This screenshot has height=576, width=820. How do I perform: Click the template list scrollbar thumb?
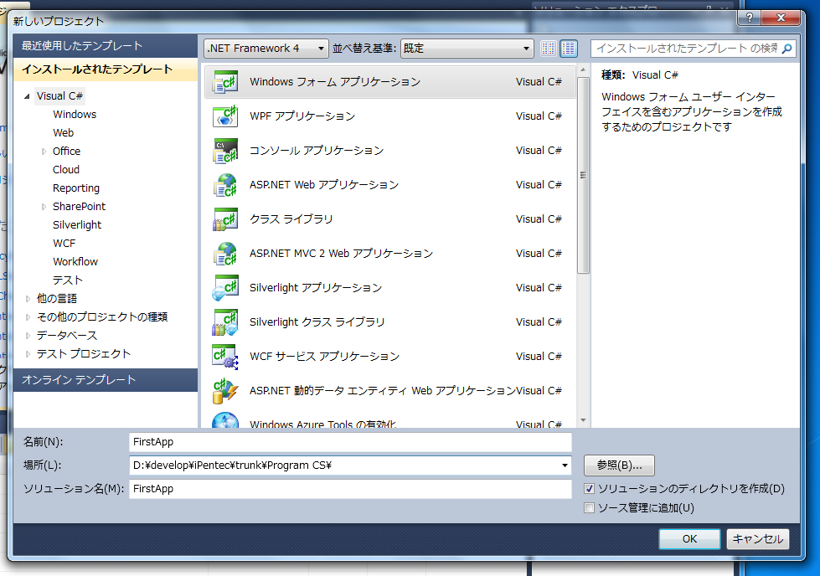pyautogui.click(x=583, y=175)
